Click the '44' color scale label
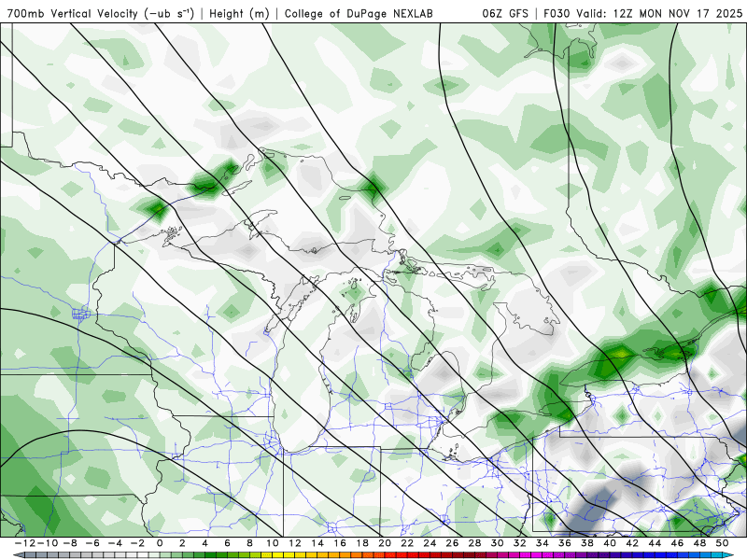Viewport: 747px width, 560px height. (x=655, y=543)
